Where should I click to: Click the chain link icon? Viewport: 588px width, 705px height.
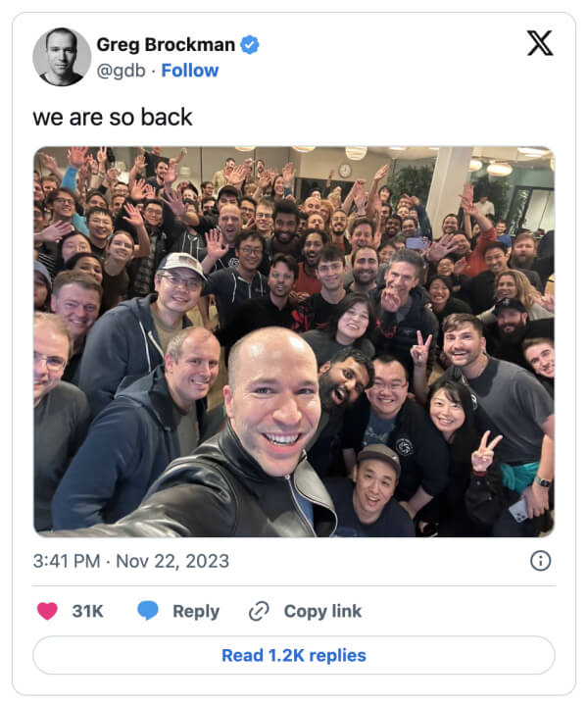(259, 611)
